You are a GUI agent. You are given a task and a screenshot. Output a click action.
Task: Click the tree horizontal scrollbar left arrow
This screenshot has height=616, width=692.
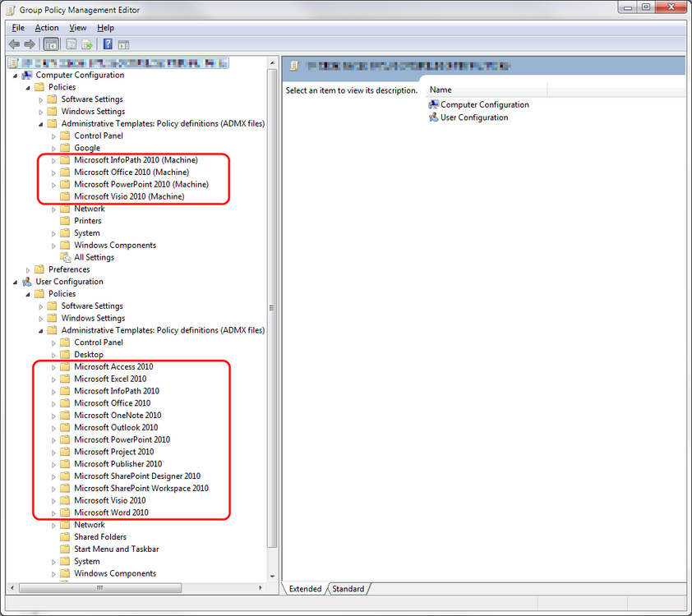pyautogui.click(x=12, y=588)
